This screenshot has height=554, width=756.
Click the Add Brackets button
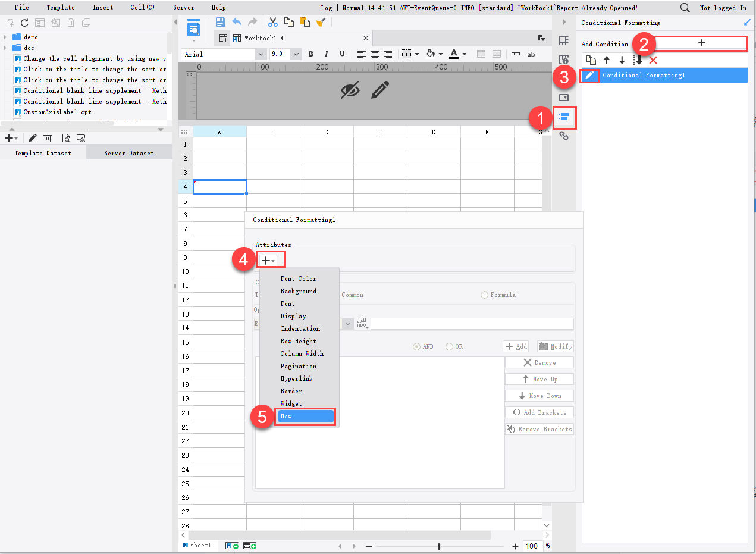(x=539, y=412)
